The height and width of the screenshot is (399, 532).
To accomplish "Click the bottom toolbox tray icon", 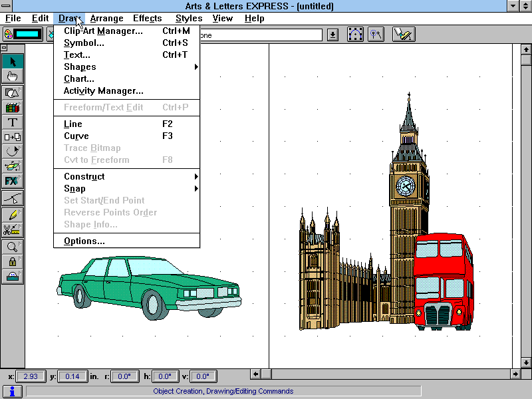I will click(x=13, y=277).
